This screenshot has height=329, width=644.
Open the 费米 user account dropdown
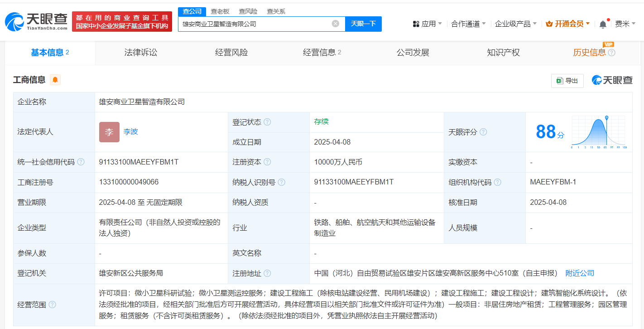click(625, 24)
